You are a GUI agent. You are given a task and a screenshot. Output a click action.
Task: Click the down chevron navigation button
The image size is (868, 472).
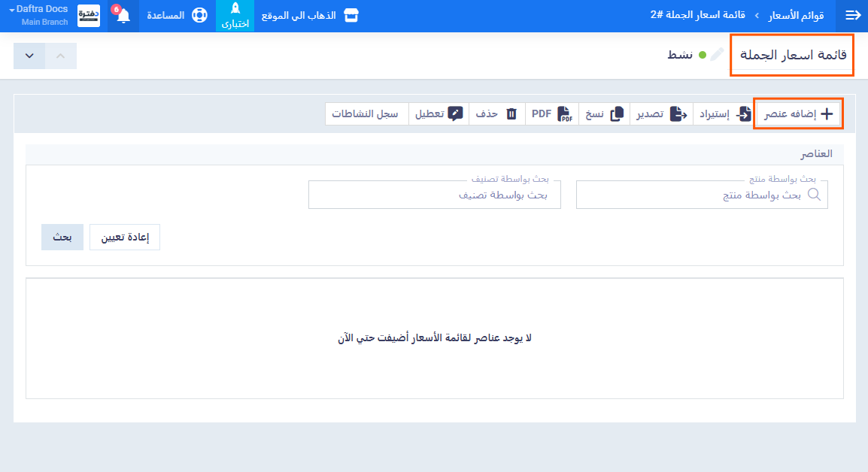click(x=29, y=56)
